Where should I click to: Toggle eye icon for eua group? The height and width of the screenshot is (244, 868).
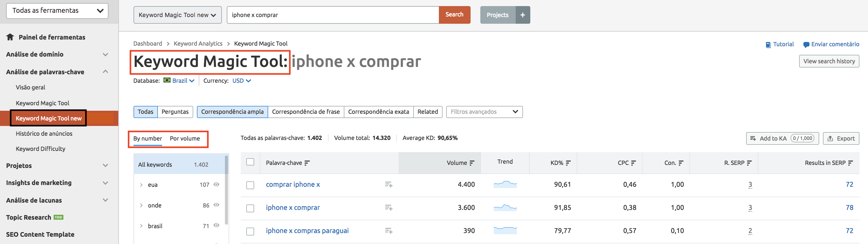pyautogui.click(x=217, y=184)
